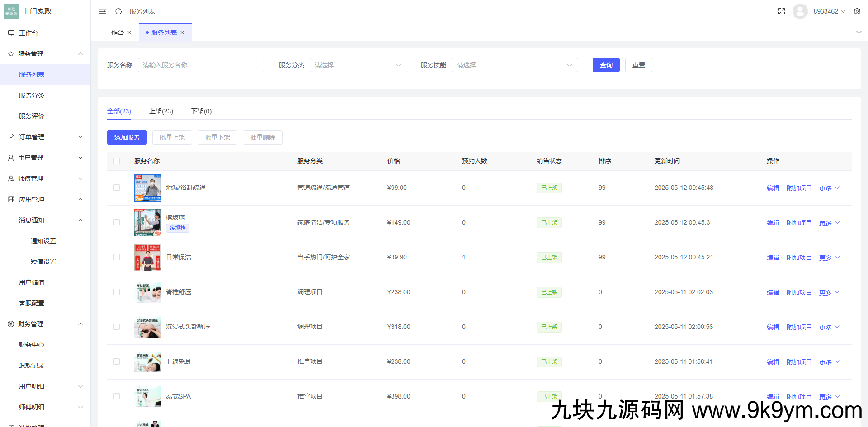Click the 服务管理 star icon in sidebar
This screenshot has height=427, width=868.
pyautogui.click(x=11, y=53)
